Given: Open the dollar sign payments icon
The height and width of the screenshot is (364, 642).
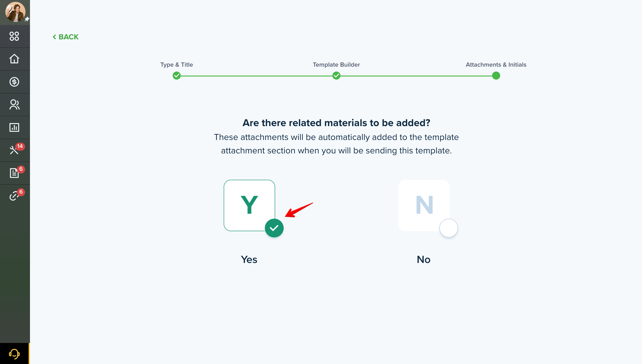Looking at the screenshot, I should point(14,82).
